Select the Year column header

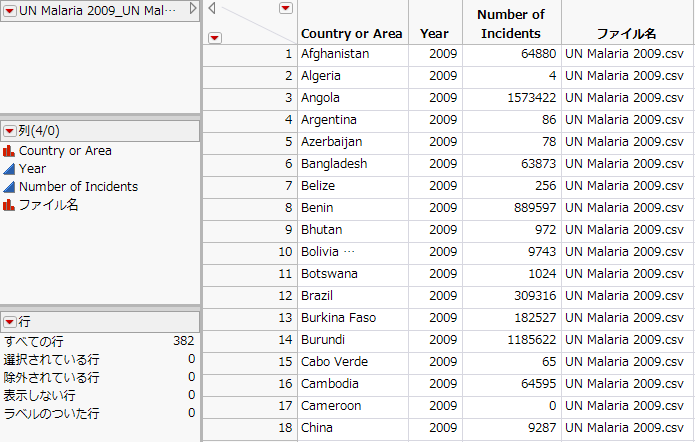tap(435, 33)
